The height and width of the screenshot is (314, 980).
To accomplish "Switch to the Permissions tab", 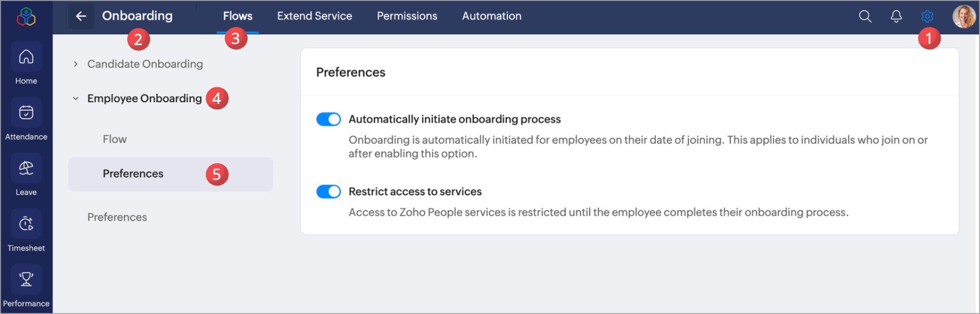I will point(407,16).
